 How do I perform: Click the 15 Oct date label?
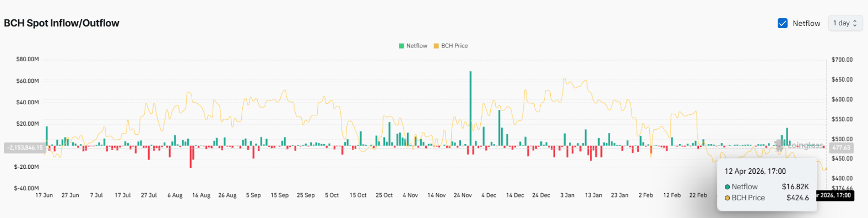(x=358, y=195)
